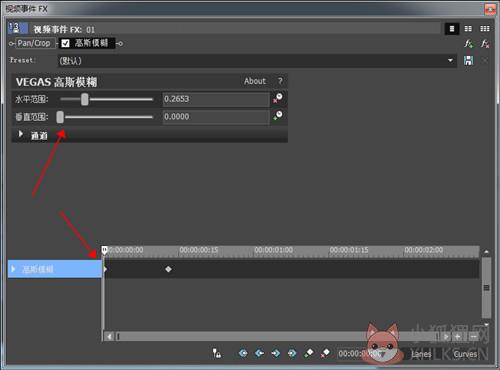Switch to Lanes view
This screenshot has height=370, width=500.
tap(421, 354)
